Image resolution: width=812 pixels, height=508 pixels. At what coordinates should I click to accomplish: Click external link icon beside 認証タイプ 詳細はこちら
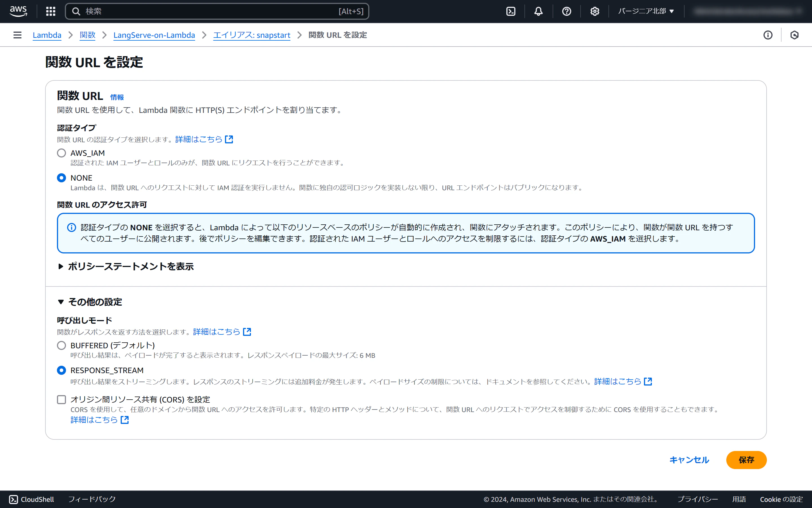[x=229, y=139]
